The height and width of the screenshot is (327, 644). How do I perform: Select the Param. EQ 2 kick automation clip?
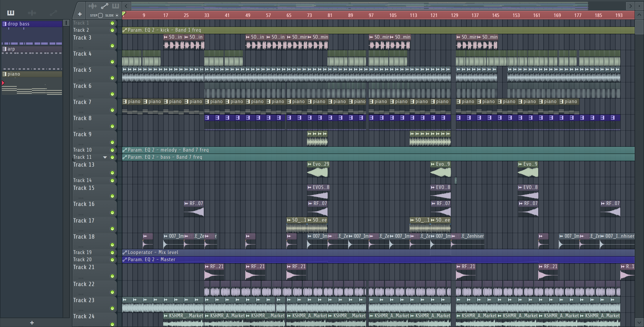(378, 30)
